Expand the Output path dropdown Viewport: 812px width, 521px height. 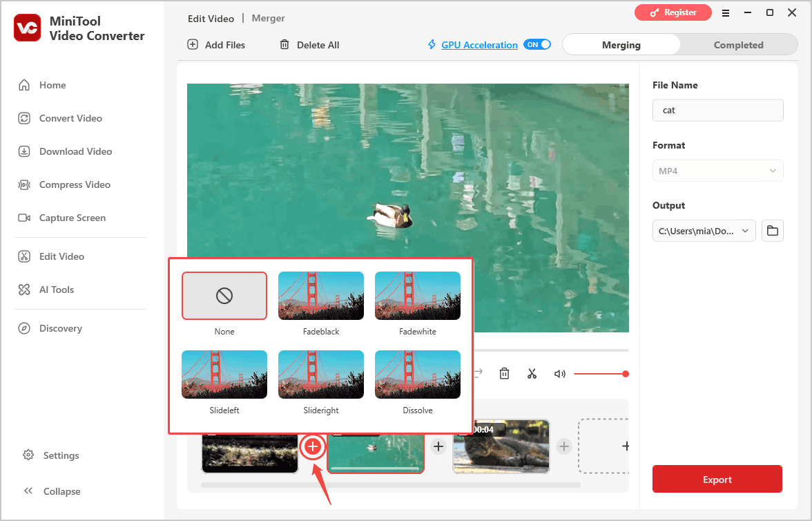(x=704, y=231)
